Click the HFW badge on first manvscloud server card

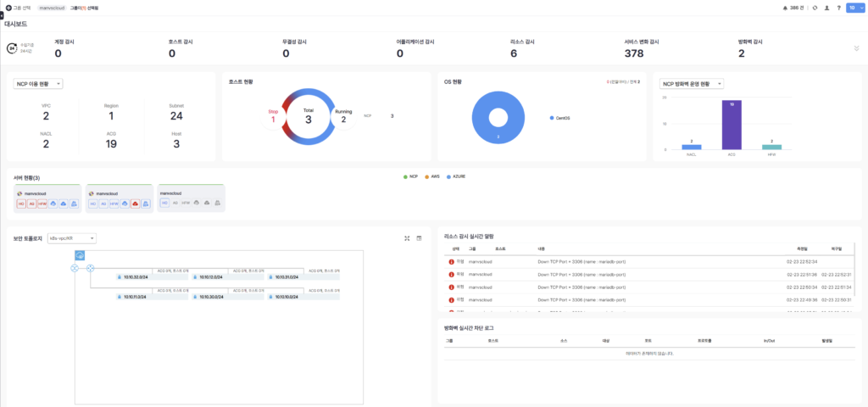point(42,203)
